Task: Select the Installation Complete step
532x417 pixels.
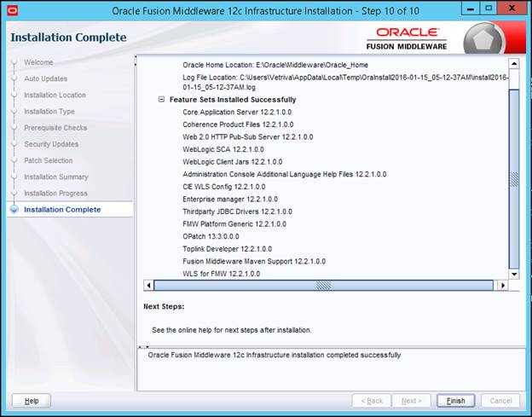Action: pyautogui.click(x=62, y=210)
